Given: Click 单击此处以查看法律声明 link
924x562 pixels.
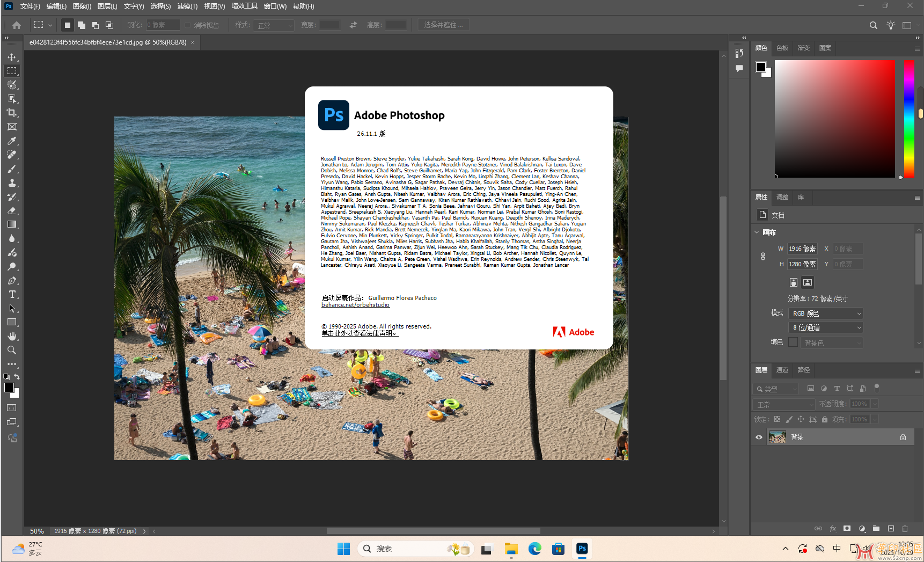Looking at the screenshot, I should 360,333.
